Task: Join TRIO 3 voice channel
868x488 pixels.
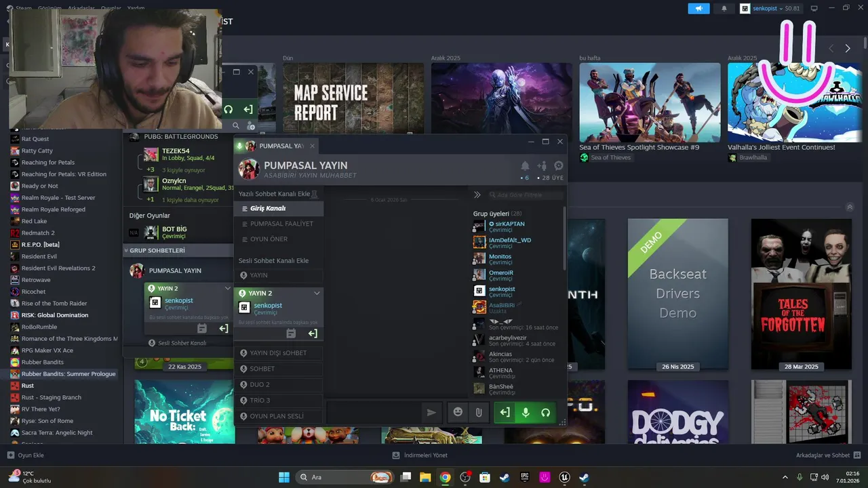Action: [x=279, y=401]
